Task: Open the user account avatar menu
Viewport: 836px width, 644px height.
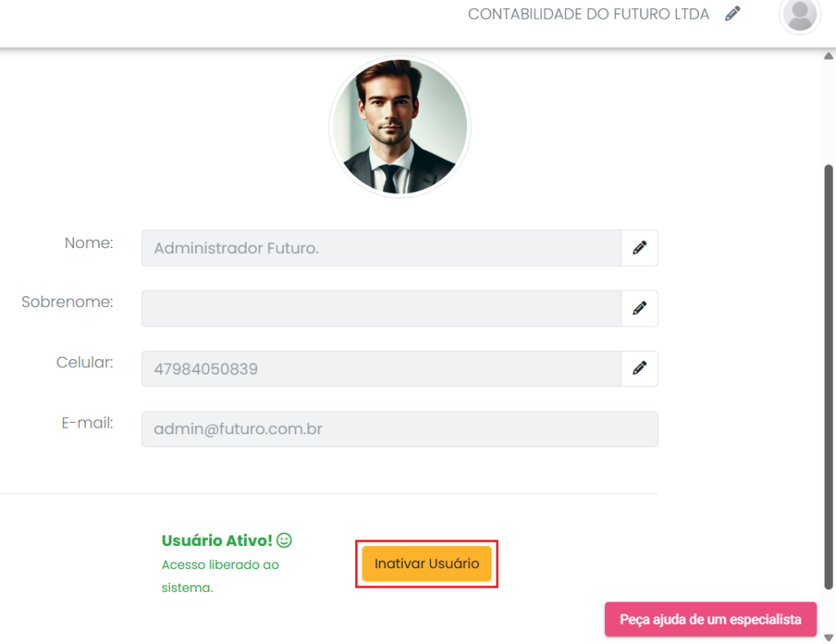Action: tap(799, 15)
